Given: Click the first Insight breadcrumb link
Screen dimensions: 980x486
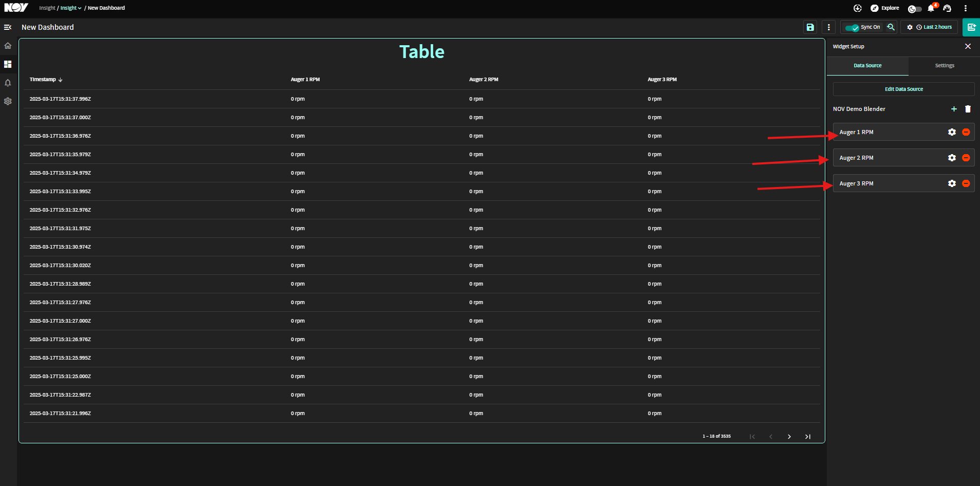Looking at the screenshot, I should coord(47,8).
